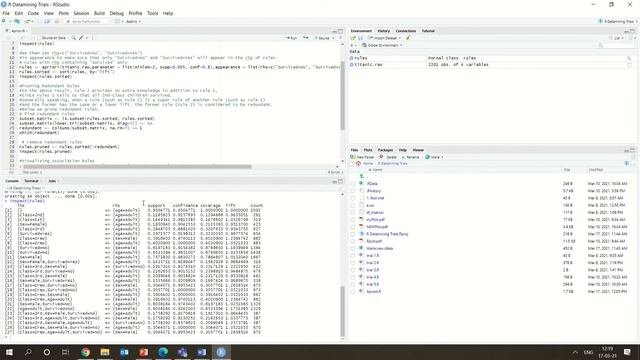This screenshot has width=640, height=360.
Task: Clear the environment with the broom icon
Action: click(x=408, y=38)
